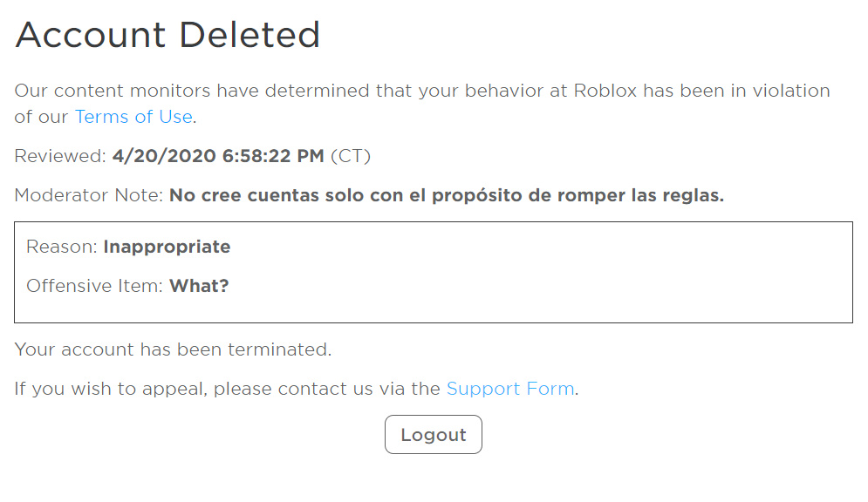Viewport: 868px width, 502px height.
Task: Open the Support Form link
Action: pos(510,389)
